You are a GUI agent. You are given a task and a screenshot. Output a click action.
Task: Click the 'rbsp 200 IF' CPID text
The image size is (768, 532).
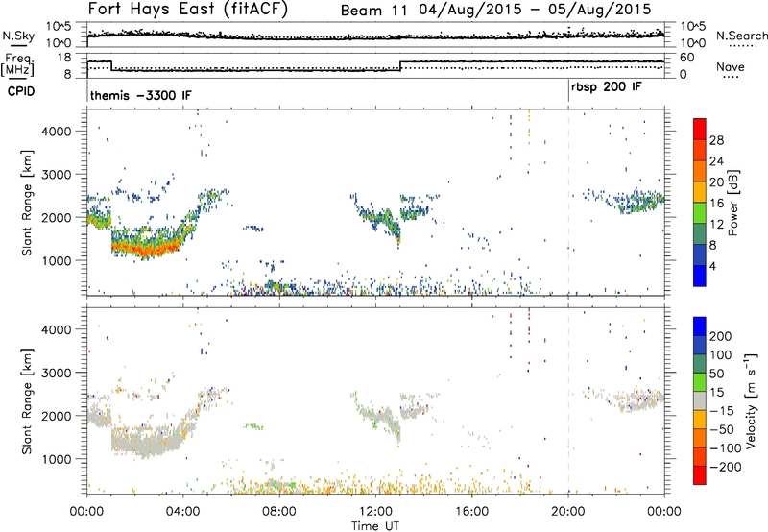click(607, 87)
